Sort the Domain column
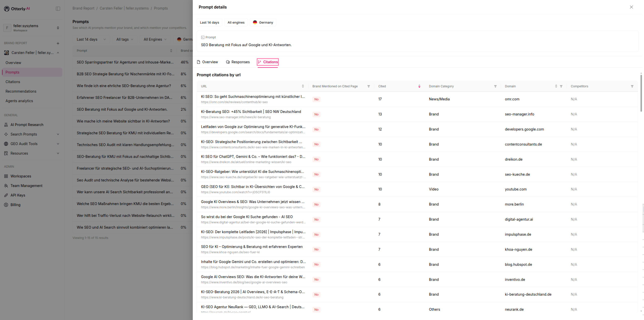Viewport: 644px width, 320px height. pyautogui.click(x=556, y=86)
